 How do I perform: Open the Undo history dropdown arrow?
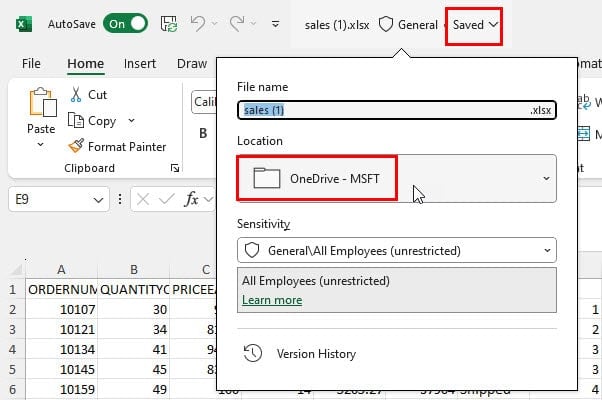(x=215, y=24)
